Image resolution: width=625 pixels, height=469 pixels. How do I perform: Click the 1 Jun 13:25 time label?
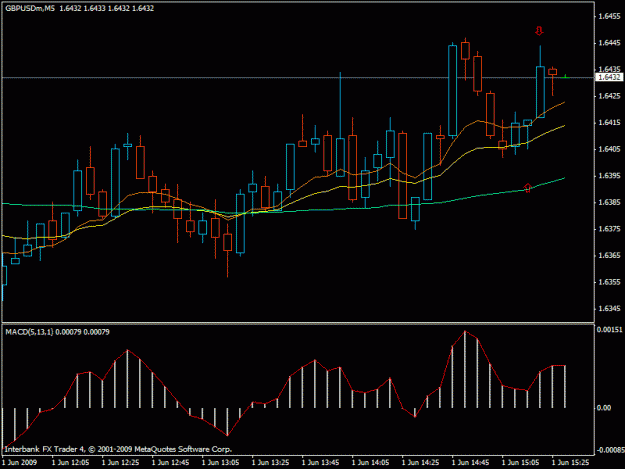click(x=271, y=463)
